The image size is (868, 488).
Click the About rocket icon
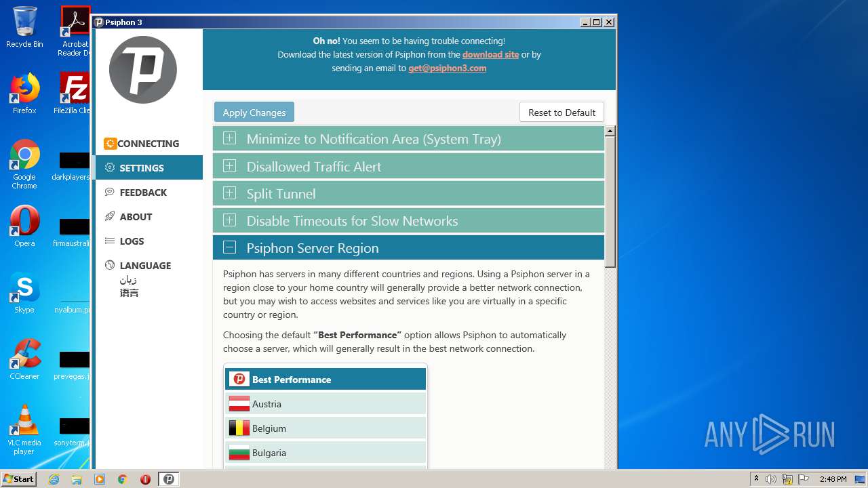(109, 217)
